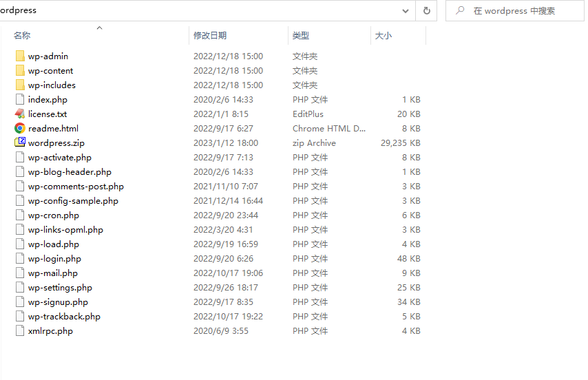
Task: Select the readme.html file name
Action: (53, 128)
